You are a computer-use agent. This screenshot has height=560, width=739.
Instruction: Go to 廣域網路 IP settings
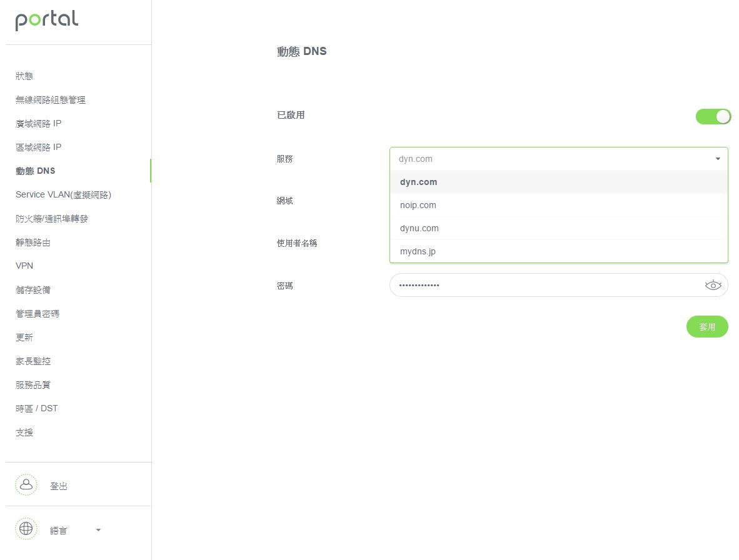pos(38,123)
